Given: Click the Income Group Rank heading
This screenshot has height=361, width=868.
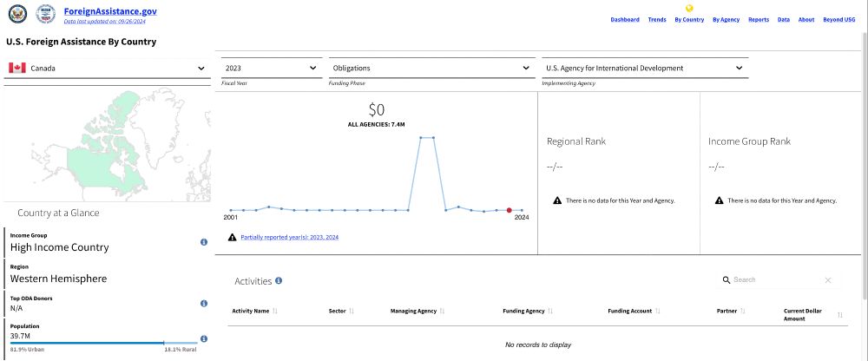Looking at the screenshot, I should click(749, 141).
